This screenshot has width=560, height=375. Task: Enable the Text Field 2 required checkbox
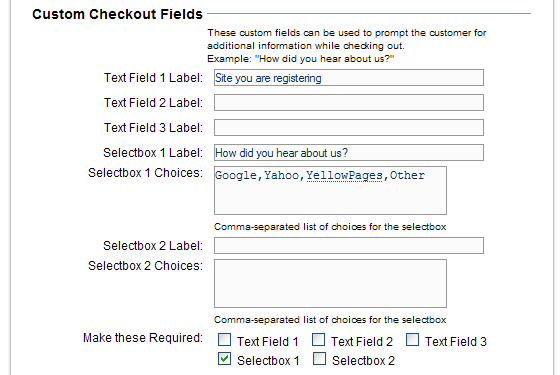pyautogui.click(x=318, y=340)
